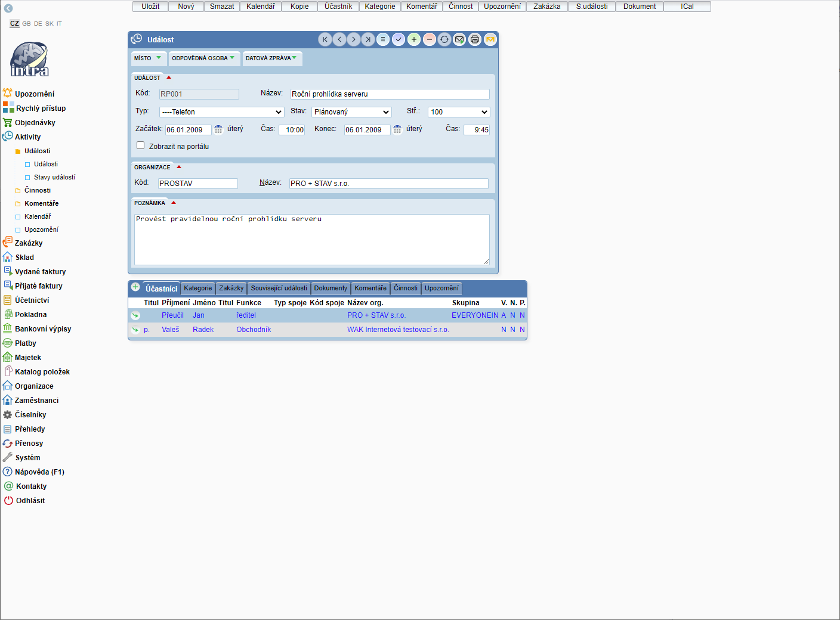Click the green plus add record icon

tap(414, 39)
